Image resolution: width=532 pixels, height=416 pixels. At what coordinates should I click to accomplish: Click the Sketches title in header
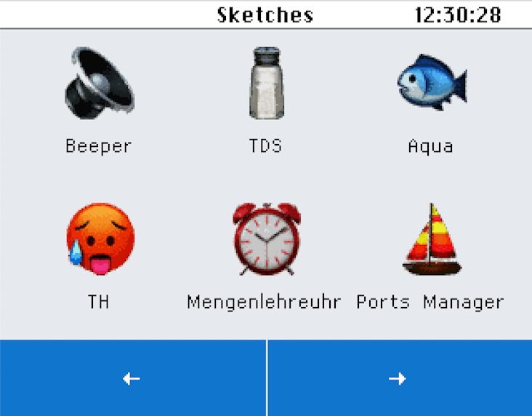pyautogui.click(x=265, y=15)
